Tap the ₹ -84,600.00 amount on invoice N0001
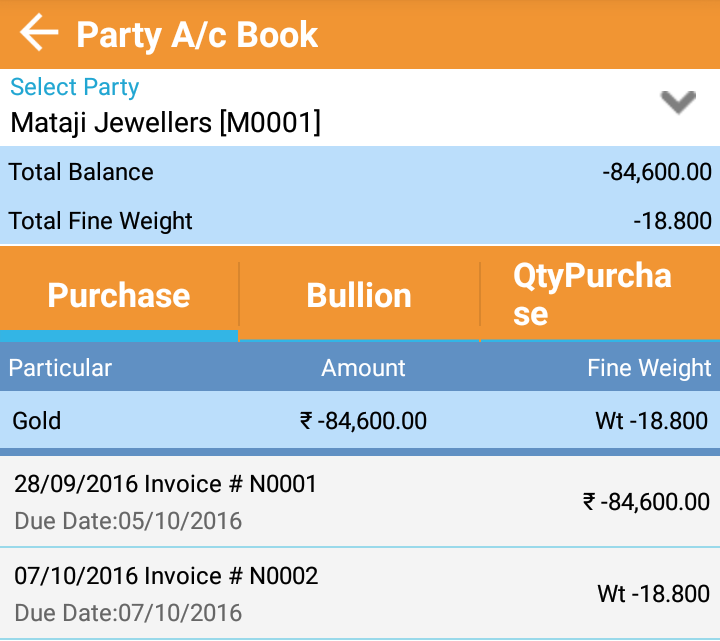This screenshot has width=720, height=641. (x=646, y=502)
